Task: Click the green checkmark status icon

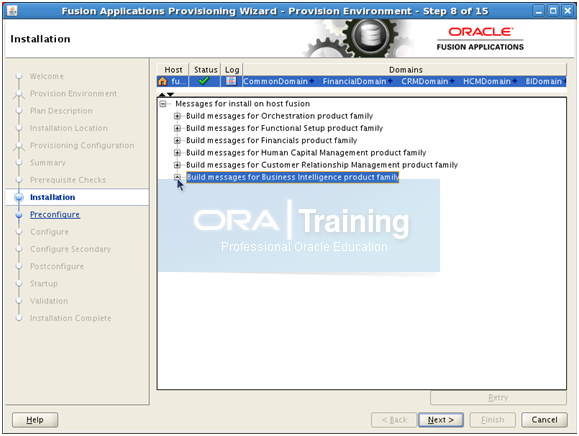Action: pos(204,80)
